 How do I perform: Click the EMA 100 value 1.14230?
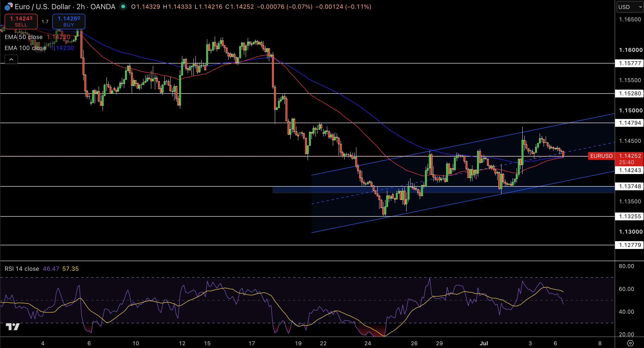[x=62, y=48]
